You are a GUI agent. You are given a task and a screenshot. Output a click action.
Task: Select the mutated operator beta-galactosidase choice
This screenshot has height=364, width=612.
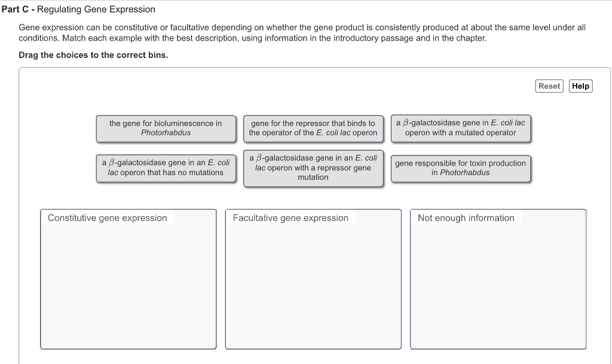pos(460,129)
